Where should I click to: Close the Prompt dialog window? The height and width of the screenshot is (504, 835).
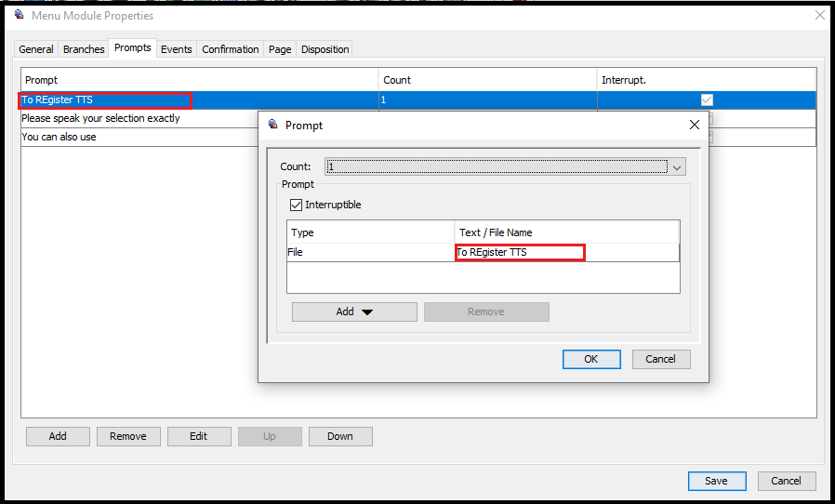(x=695, y=125)
